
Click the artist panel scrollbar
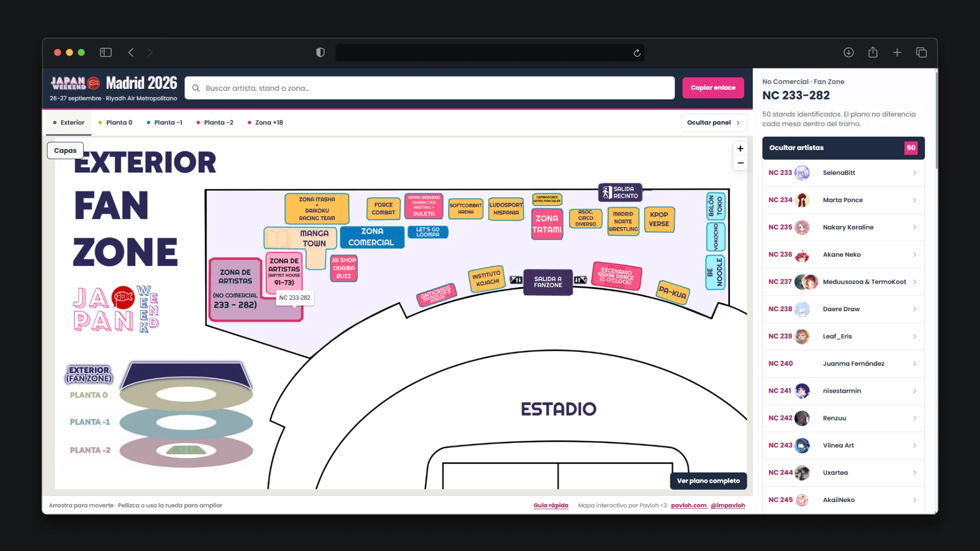pyautogui.click(x=936, y=120)
